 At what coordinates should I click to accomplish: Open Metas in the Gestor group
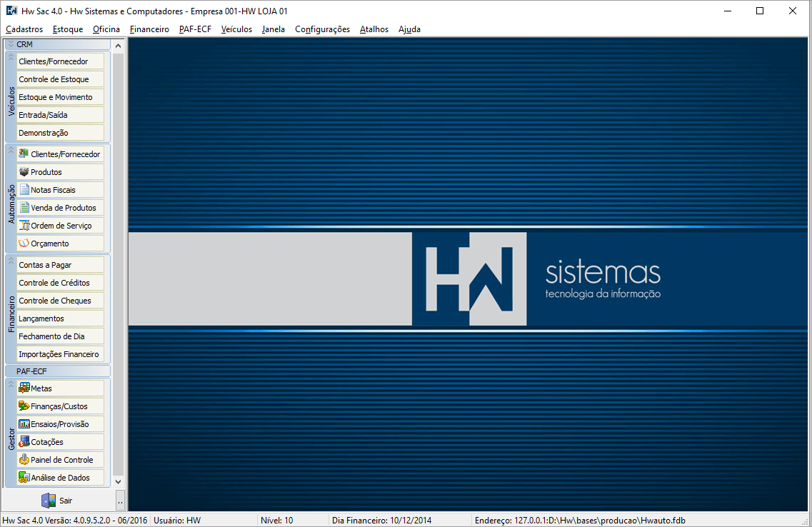pos(60,388)
